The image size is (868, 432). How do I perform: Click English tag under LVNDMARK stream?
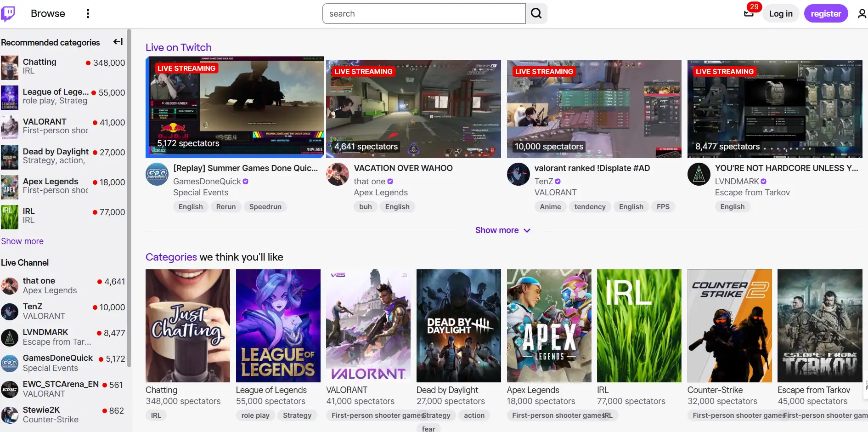(733, 207)
